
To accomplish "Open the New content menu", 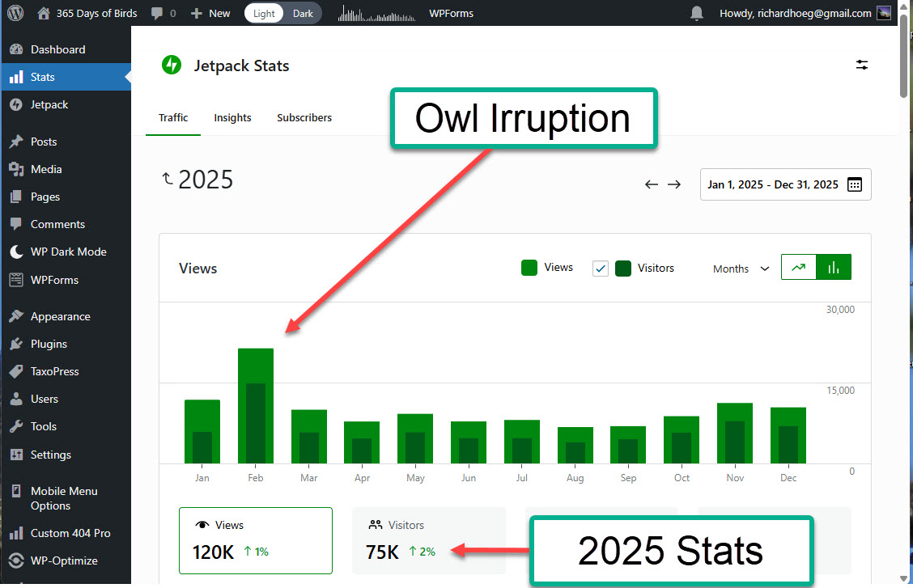I will 210,13.
